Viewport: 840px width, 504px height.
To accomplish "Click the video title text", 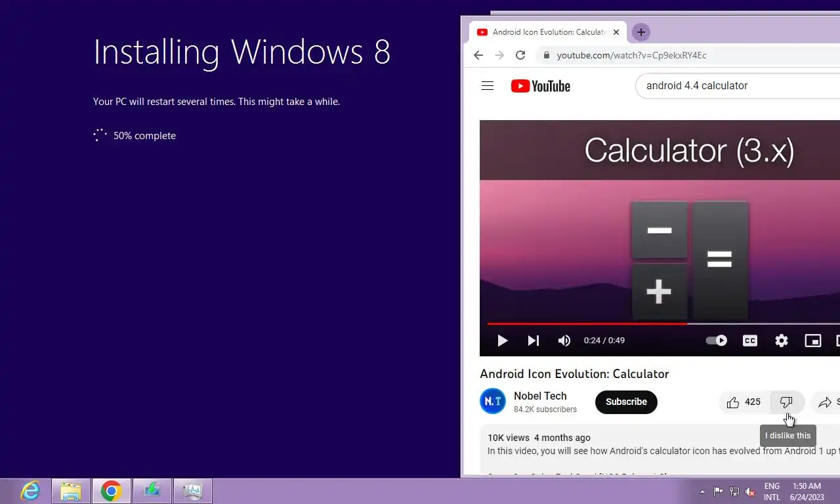I will (574, 374).
